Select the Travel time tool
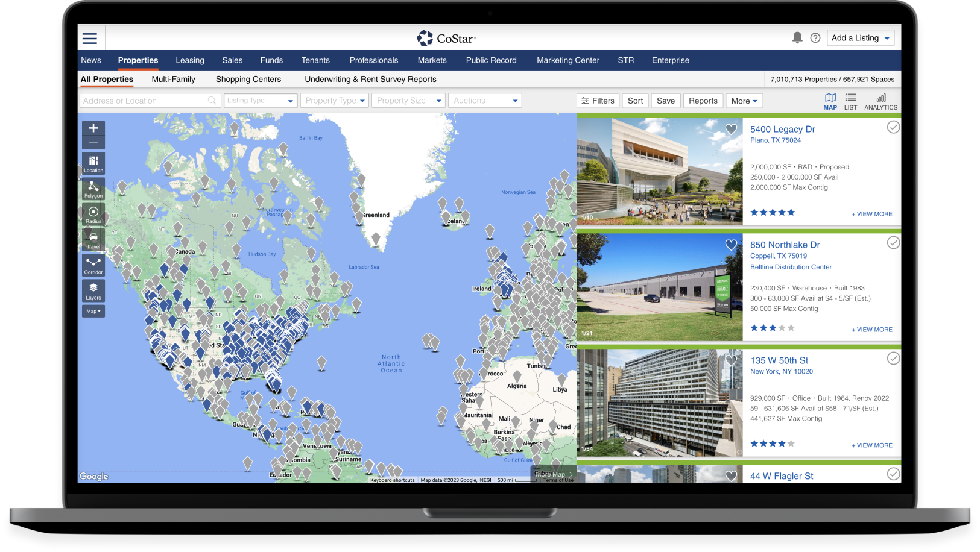Viewport: 980px width, 552px height. 93,240
